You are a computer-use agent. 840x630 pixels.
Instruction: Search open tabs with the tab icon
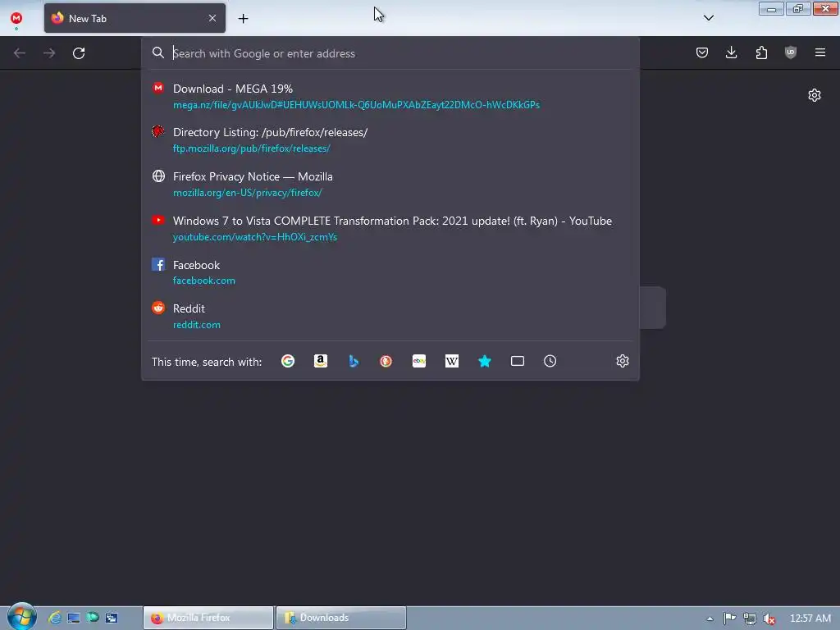click(518, 361)
